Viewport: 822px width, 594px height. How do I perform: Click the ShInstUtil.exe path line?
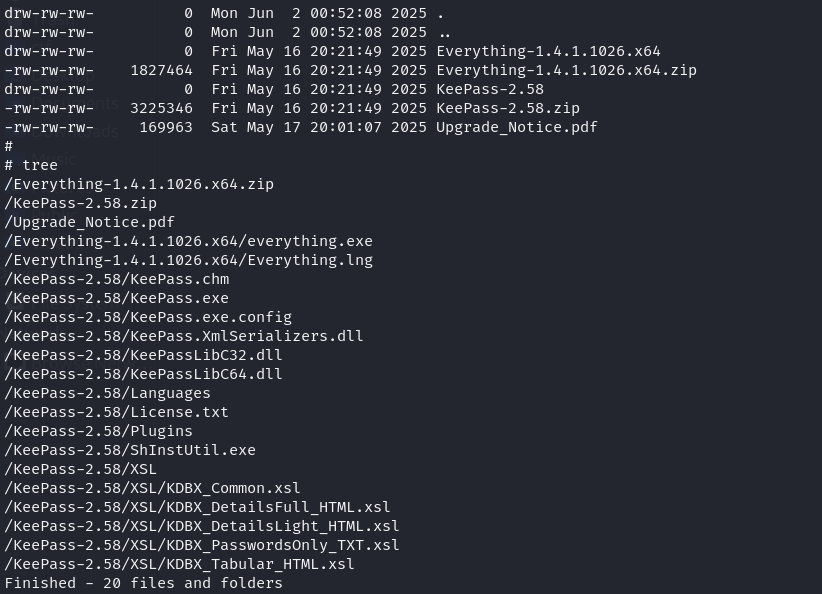[x=130, y=450]
